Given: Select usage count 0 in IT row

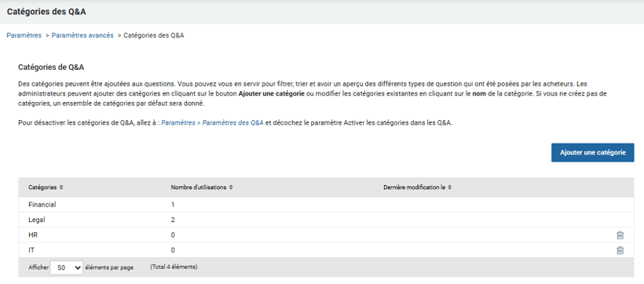Looking at the screenshot, I should [173, 250].
